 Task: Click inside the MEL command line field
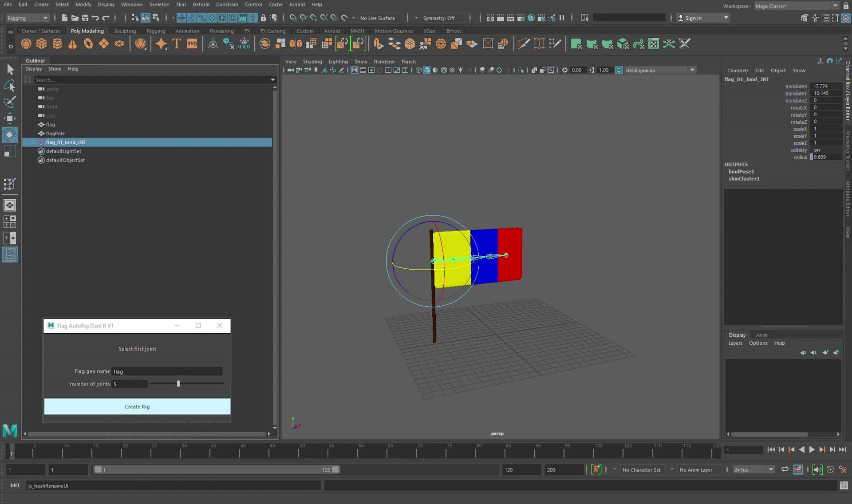tap(173, 486)
